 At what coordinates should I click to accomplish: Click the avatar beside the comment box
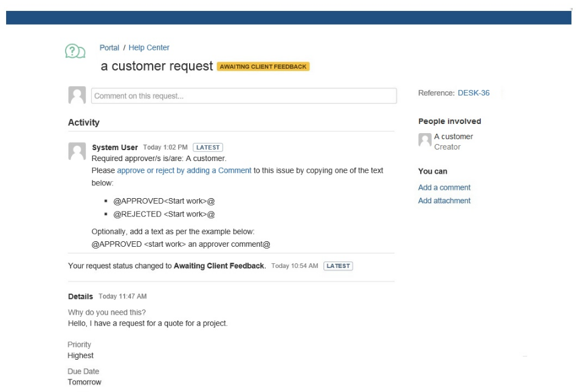click(77, 95)
